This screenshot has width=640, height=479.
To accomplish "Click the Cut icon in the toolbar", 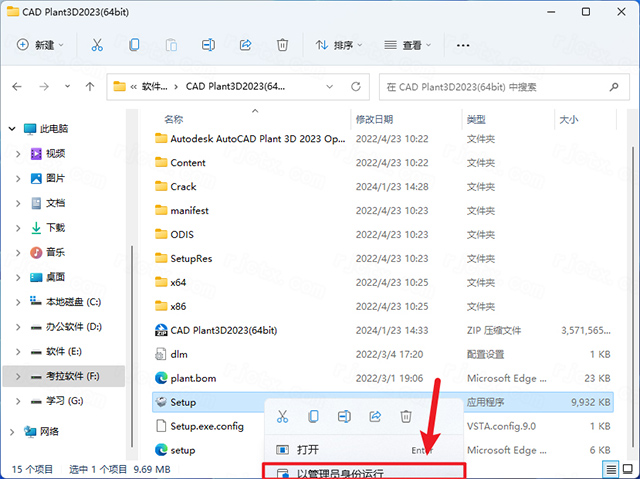I will [x=97, y=45].
